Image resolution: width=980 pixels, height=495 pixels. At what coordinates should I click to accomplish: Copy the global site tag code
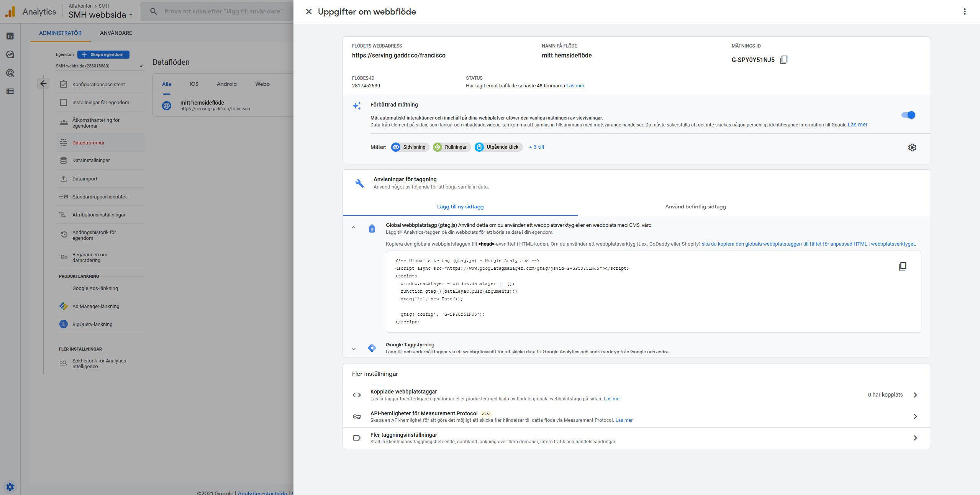point(902,266)
